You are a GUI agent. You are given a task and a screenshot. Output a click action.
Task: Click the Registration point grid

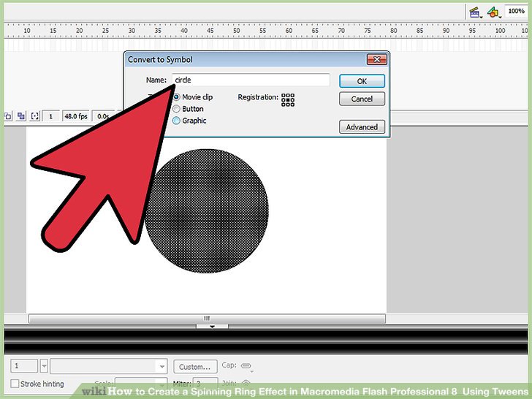click(x=288, y=100)
